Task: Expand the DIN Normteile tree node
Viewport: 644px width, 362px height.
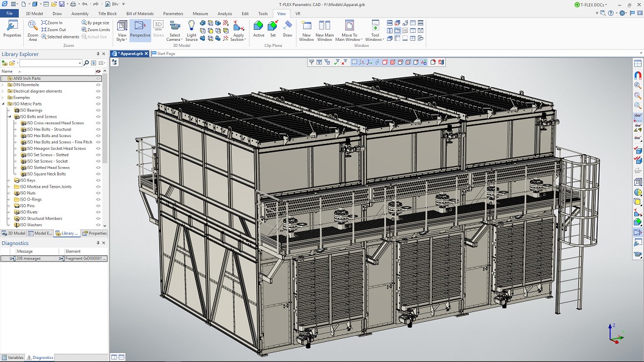Action: (3, 85)
